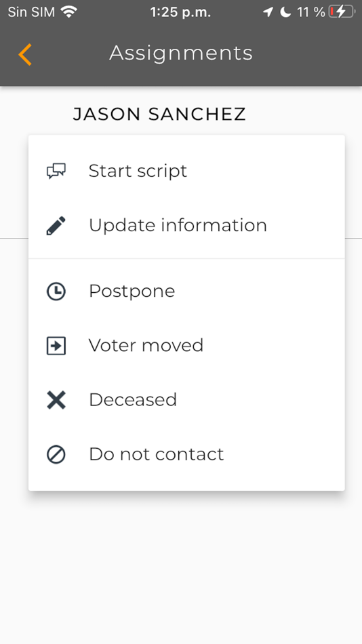Click the Assignments header title
The width and height of the screenshot is (362, 644).
point(181,54)
